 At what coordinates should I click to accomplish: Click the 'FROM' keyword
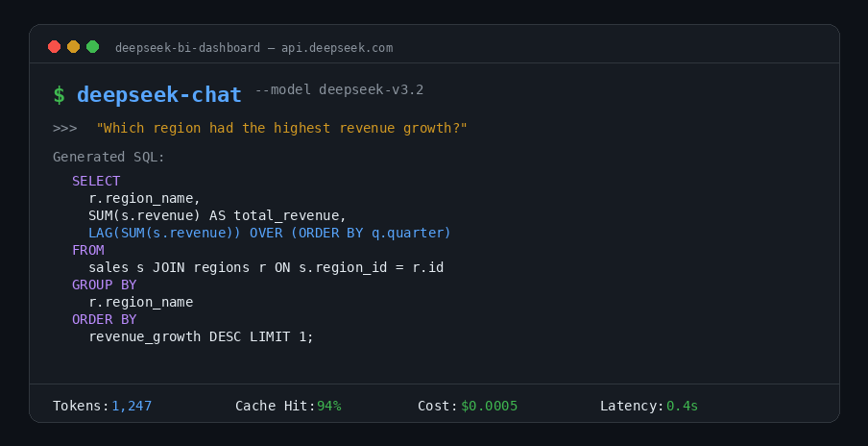[x=88, y=251]
